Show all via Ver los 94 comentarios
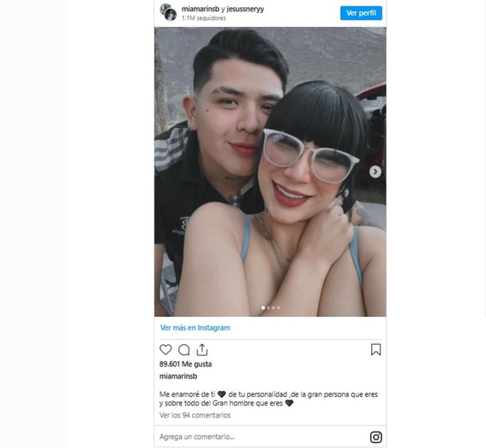This screenshot has width=486, height=448. tap(195, 415)
